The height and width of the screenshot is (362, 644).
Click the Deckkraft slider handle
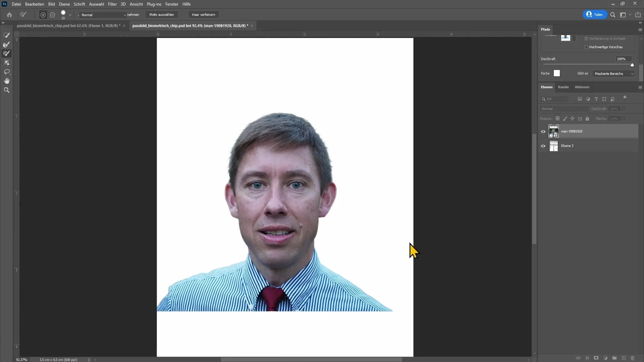click(x=632, y=65)
